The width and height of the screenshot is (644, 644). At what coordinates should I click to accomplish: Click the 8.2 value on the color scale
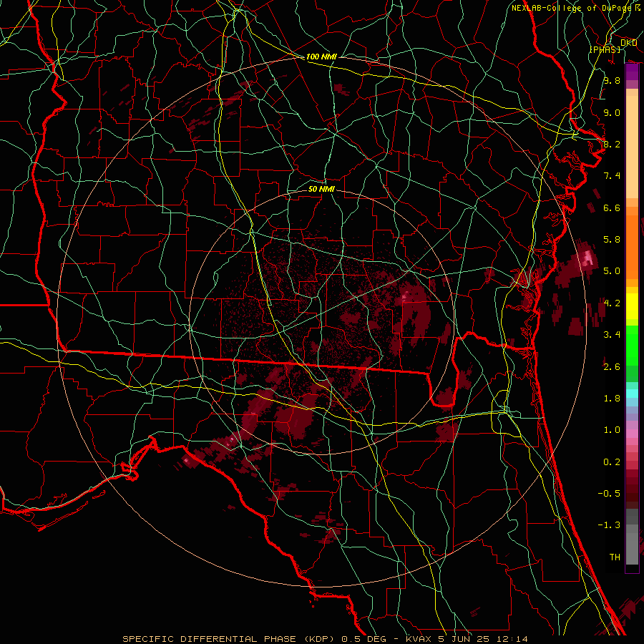(x=612, y=144)
